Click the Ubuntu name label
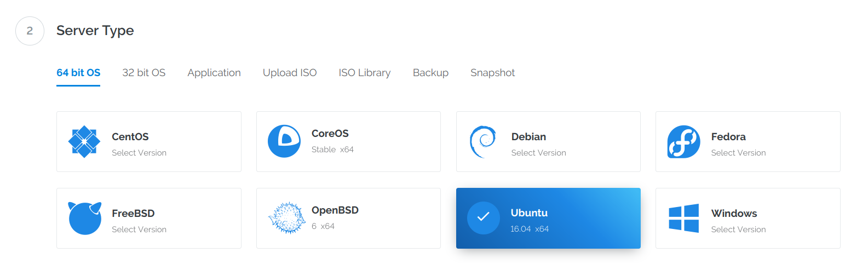The image size is (868, 264). tap(529, 213)
